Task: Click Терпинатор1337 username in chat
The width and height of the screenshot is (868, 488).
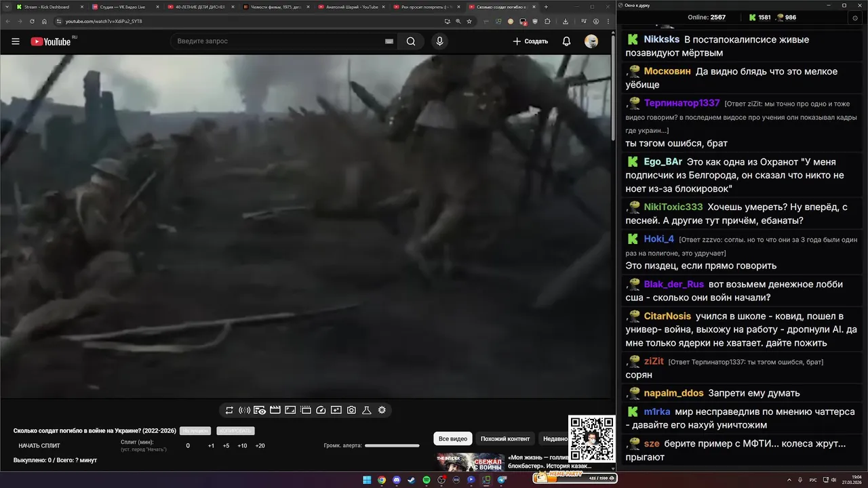Action: [x=682, y=103]
